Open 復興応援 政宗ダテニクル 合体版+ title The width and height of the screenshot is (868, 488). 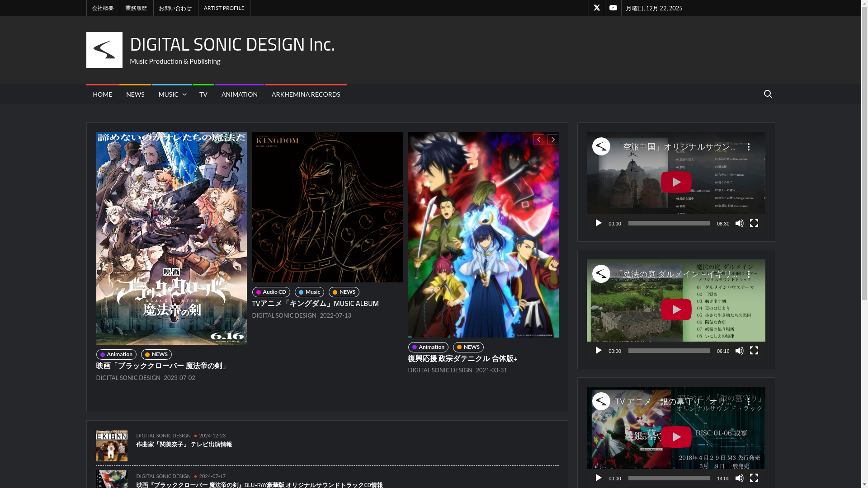462,358
